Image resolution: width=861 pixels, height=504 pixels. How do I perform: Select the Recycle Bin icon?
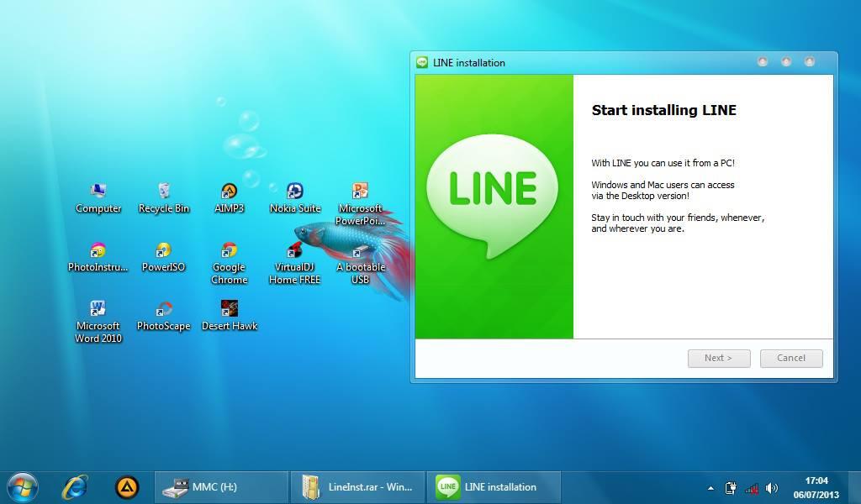(x=164, y=192)
